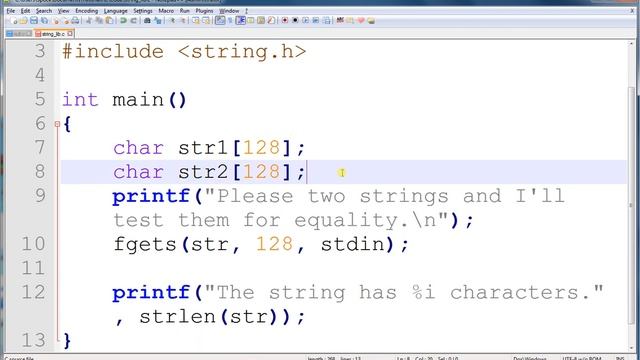Image resolution: width=640 pixels, height=360 pixels.
Task: Copy the selection with the toolbar Copy icon
Action: pyautogui.click(x=99, y=20)
